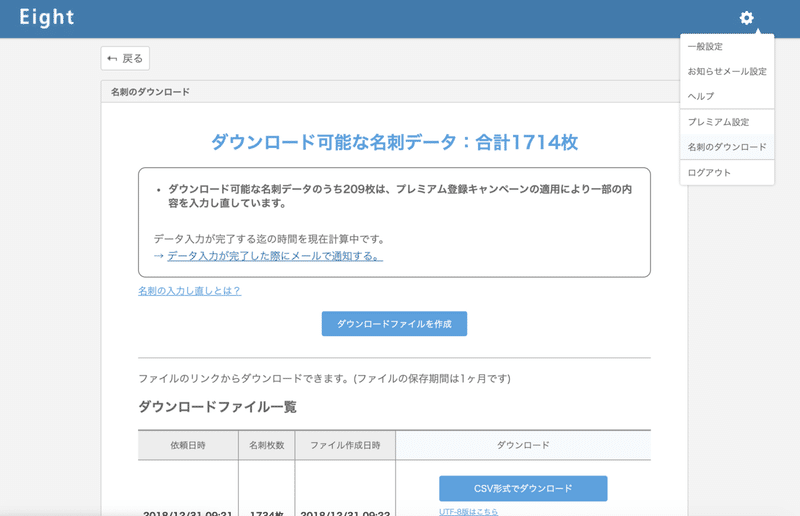Click the Eight logo in the header
Viewport: 800px width, 516px height.
click(x=47, y=17)
